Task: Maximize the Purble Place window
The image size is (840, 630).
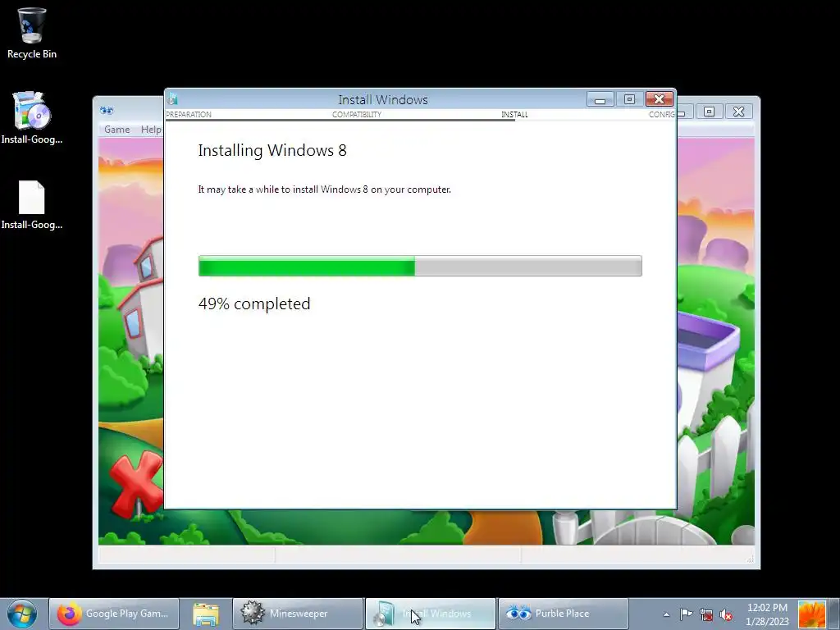Action: coord(709,112)
